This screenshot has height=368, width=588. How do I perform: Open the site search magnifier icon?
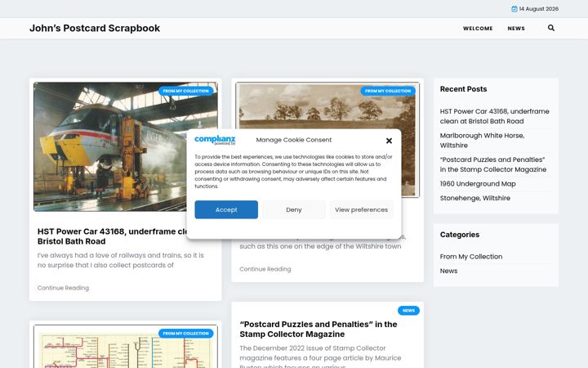(x=551, y=28)
